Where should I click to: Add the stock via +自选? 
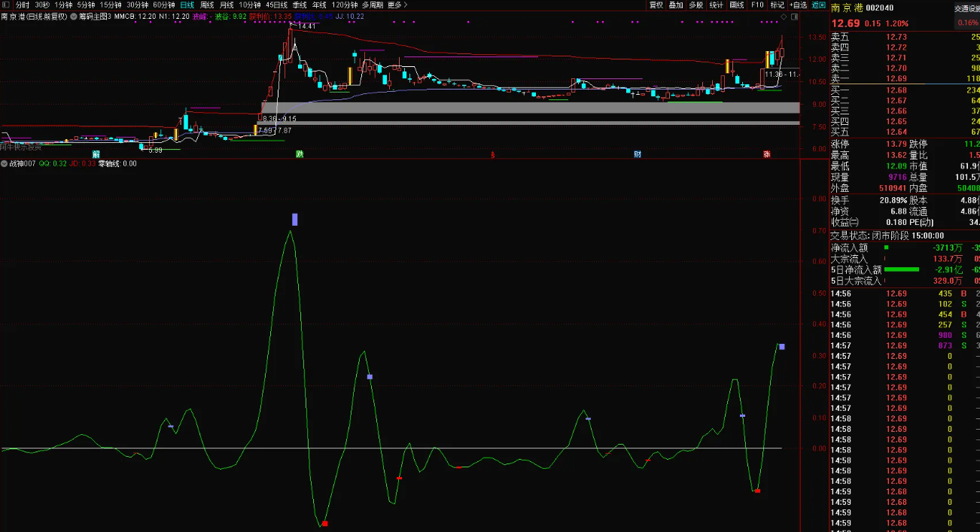798,5
